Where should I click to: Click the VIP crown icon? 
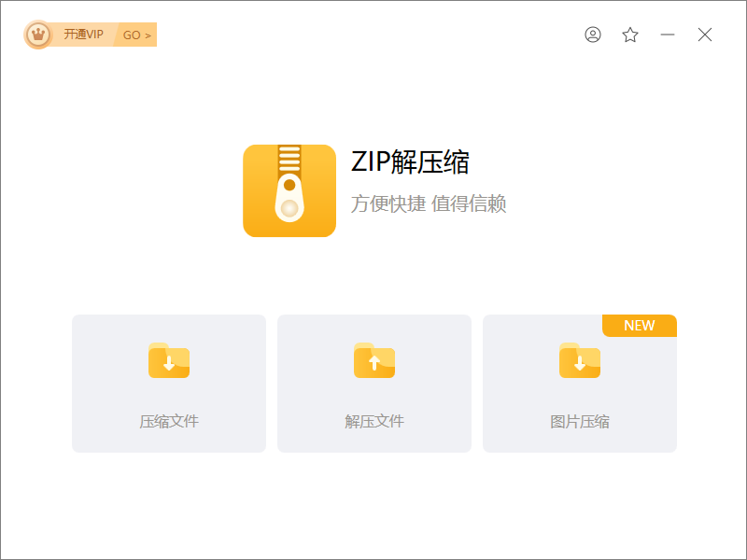37,35
